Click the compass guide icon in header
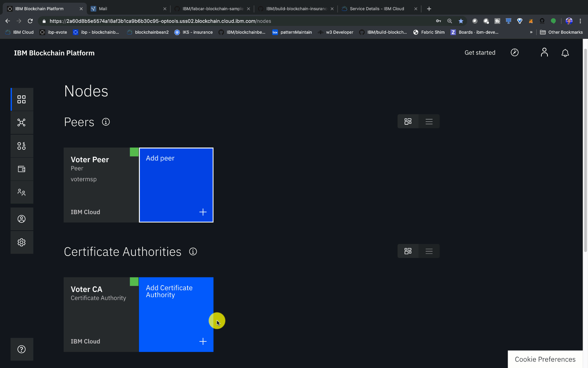 tap(514, 52)
